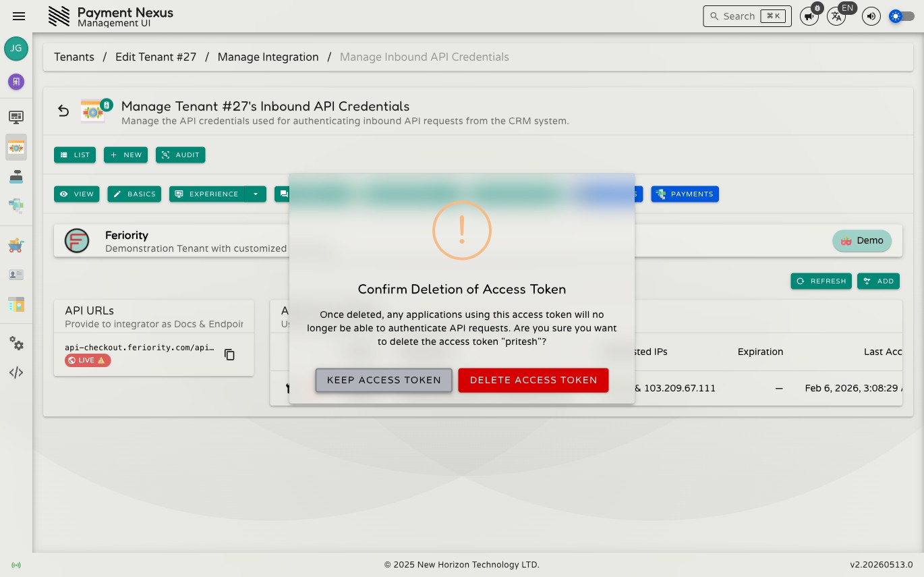Open the AUDIT button

(180, 155)
